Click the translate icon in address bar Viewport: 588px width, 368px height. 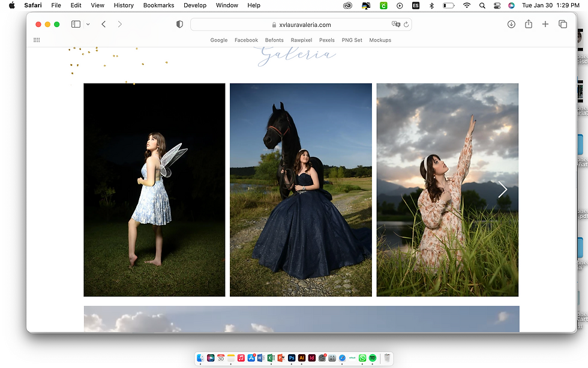click(395, 25)
